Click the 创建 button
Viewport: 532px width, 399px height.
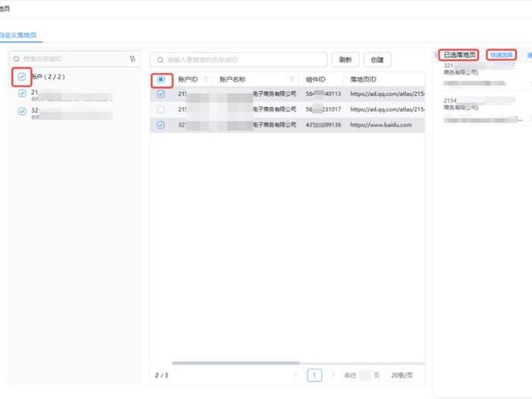point(377,60)
